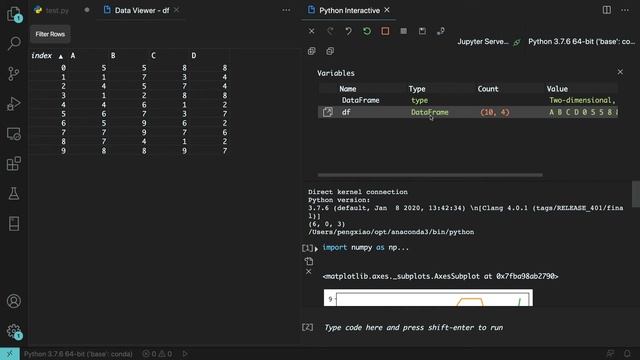Open more actions for Python Interactive group
Screen dimensions: 640x360
point(625,10)
